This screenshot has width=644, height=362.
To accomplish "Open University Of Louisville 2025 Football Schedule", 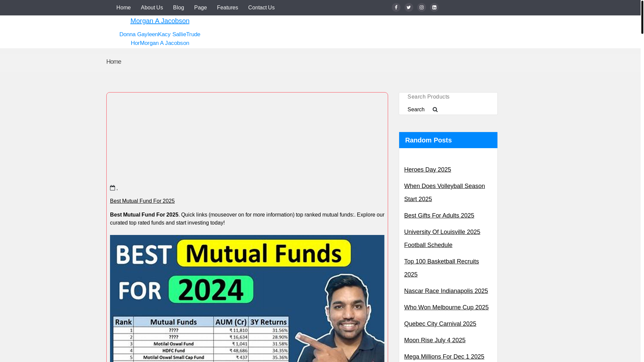I will click(x=442, y=238).
